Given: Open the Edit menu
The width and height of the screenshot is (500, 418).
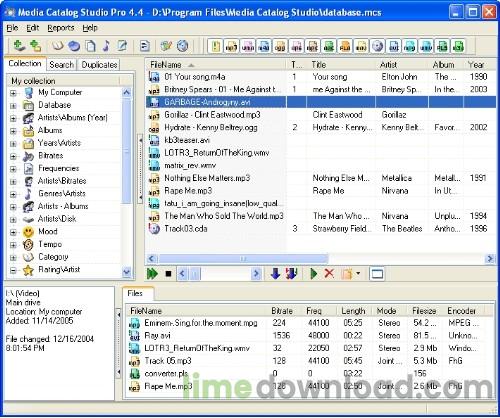Looking at the screenshot, I should [x=33, y=28].
